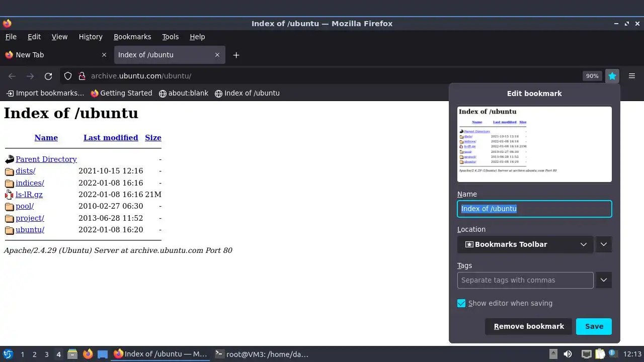This screenshot has width=644, height=362.
Task: Reload the current page
Action: point(48,76)
